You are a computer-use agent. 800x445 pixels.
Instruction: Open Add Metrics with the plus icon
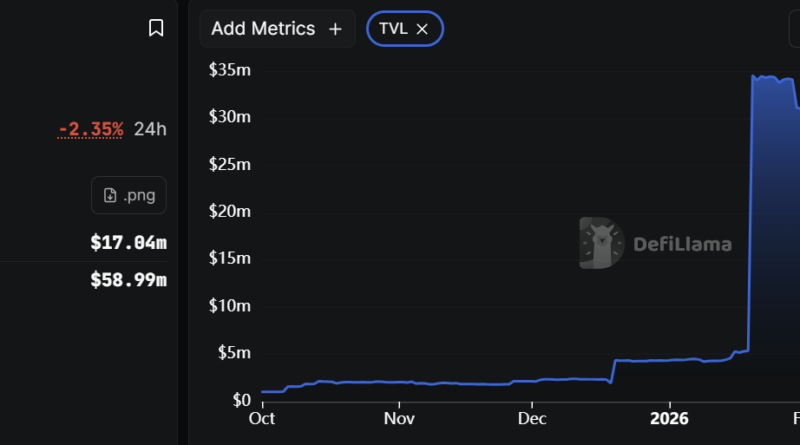pyautogui.click(x=335, y=29)
